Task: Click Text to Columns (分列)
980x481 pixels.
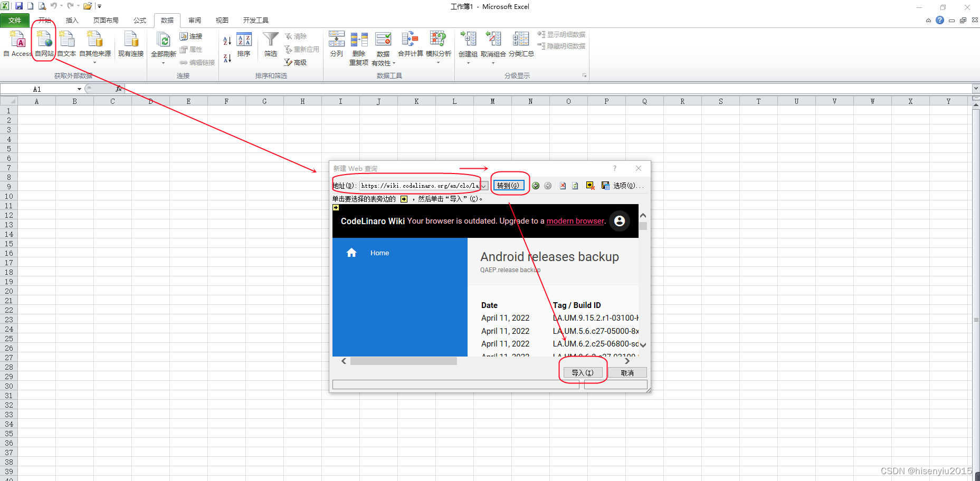Action: click(337, 44)
